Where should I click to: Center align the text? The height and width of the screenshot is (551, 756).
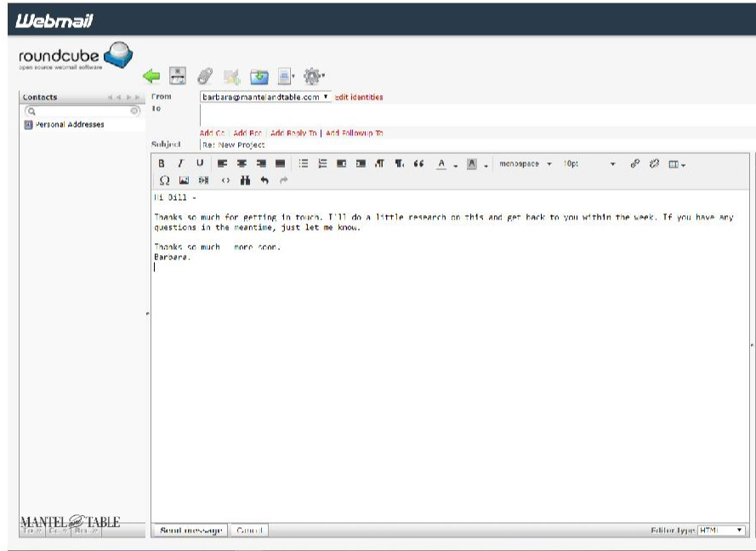click(x=242, y=164)
